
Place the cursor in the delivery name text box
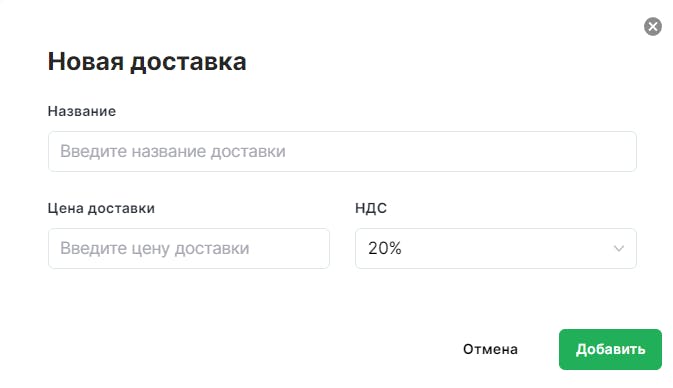click(342, 152)
